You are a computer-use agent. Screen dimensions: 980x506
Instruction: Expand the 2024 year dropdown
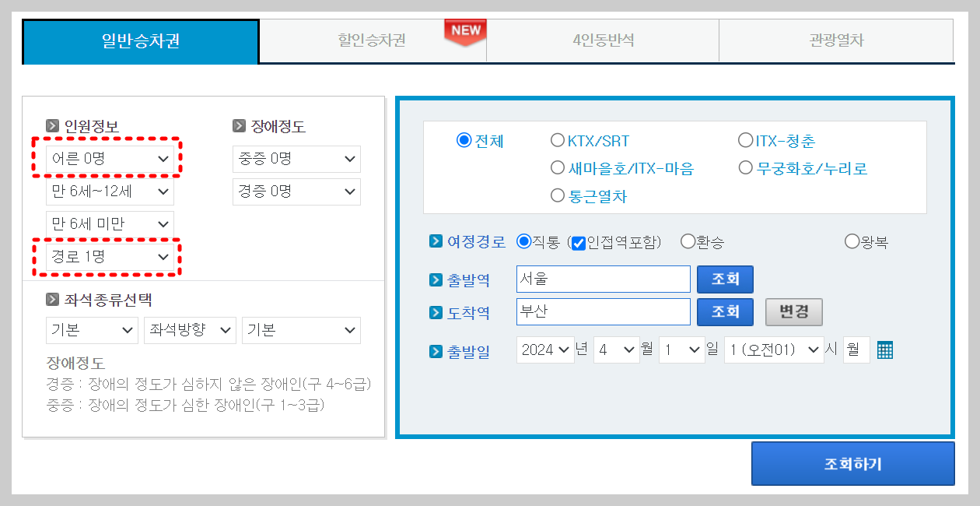pos(544,350)
